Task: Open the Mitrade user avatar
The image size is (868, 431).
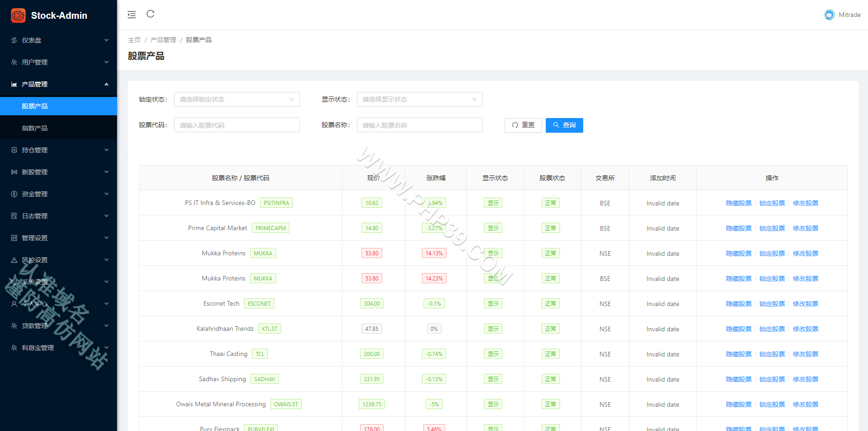Action: (829, 15)
